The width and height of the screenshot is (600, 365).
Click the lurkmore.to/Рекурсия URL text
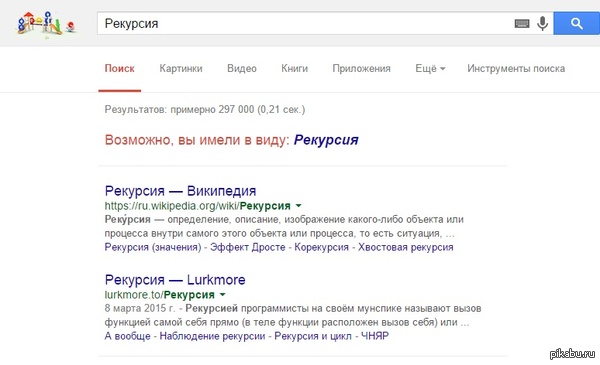160,295
